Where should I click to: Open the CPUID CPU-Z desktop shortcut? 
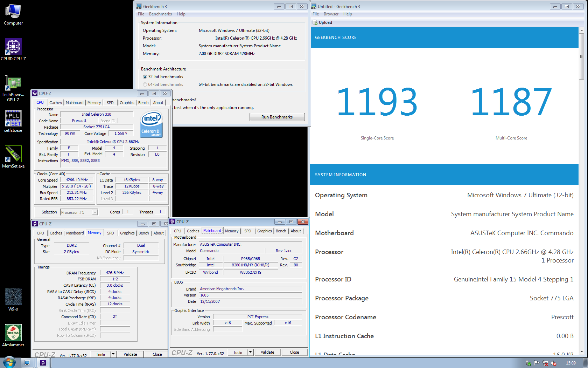click(x=13, y=50)
